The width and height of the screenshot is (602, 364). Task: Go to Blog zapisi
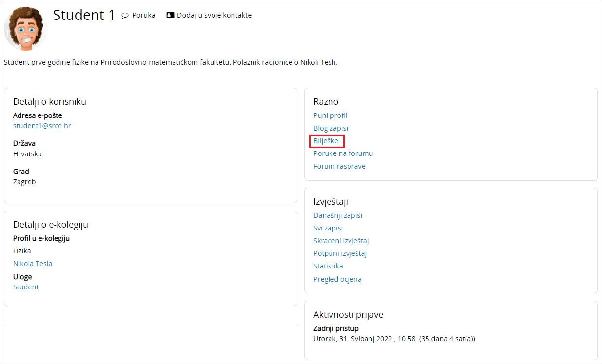(330, 128)
